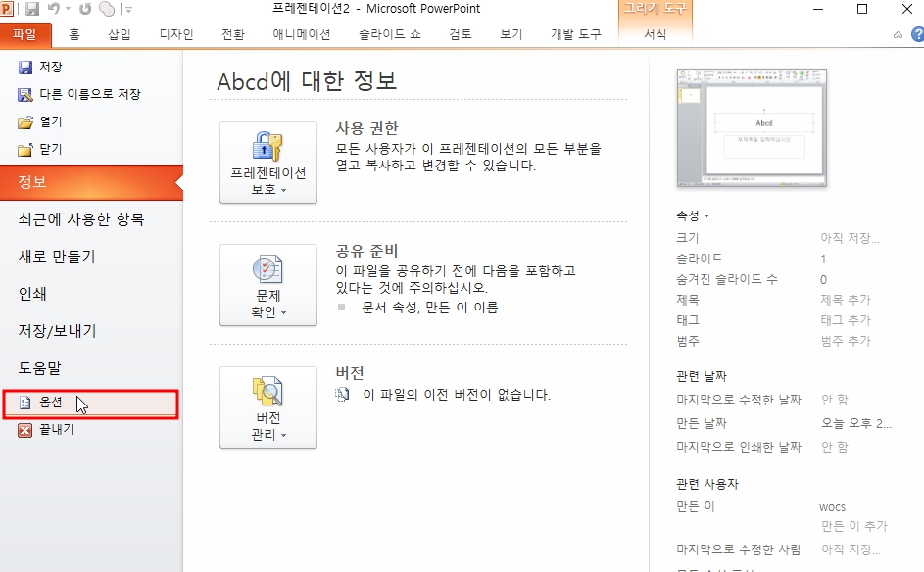Switch to the 개발 도구 tab
The width and height of the screenshot is (924, 572).
576,34
